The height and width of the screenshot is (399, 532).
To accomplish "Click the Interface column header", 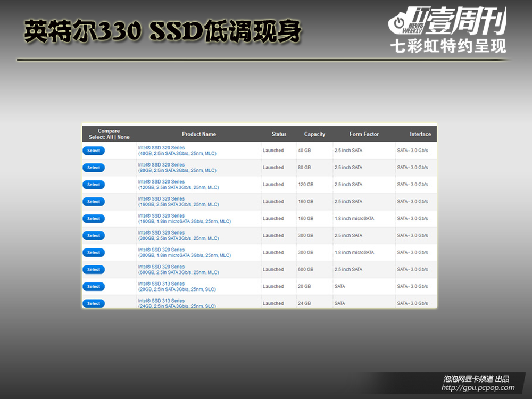I will pyautogui.click(x=420, y=134).
